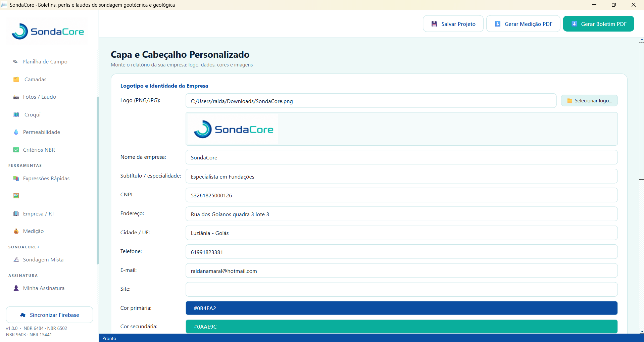
Task: Click Salvar Projeto button
Action: tap(453, 24)
